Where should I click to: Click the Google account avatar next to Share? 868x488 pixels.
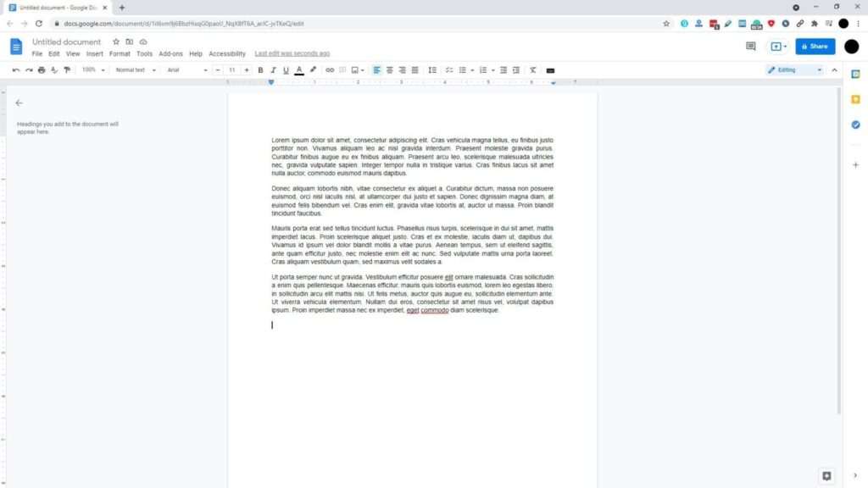[x=851, y=47]
